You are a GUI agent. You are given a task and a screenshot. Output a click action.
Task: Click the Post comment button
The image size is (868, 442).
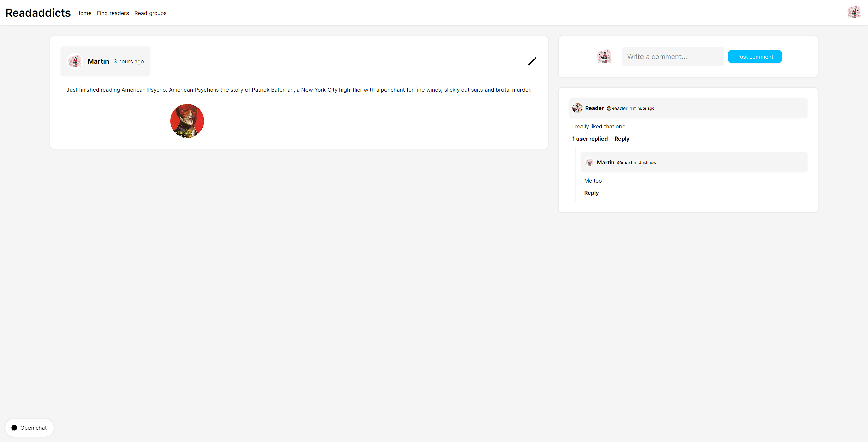(754, 57)
